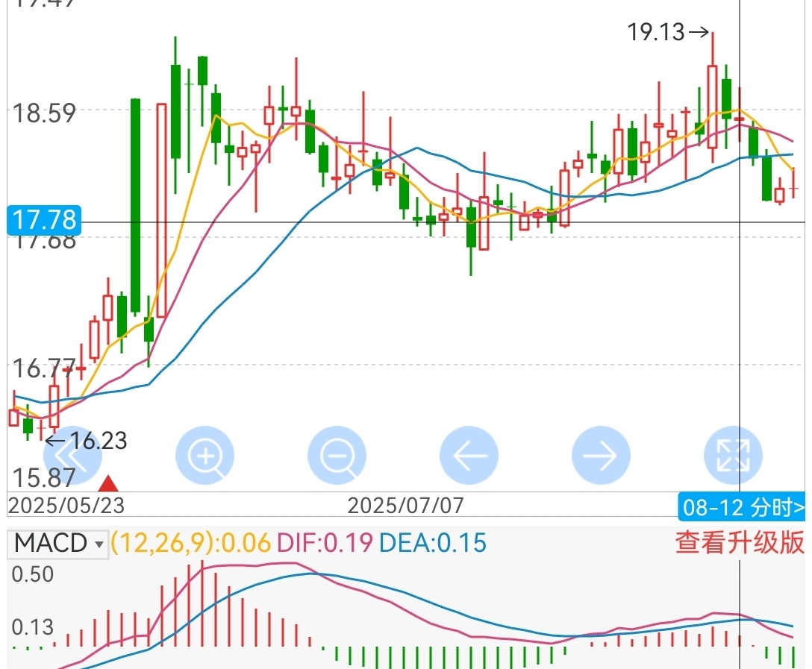The width and height of the screenshot is (812, 669).
Task: Zoom in the candlestick chart
Action: (x=205, y=456)
